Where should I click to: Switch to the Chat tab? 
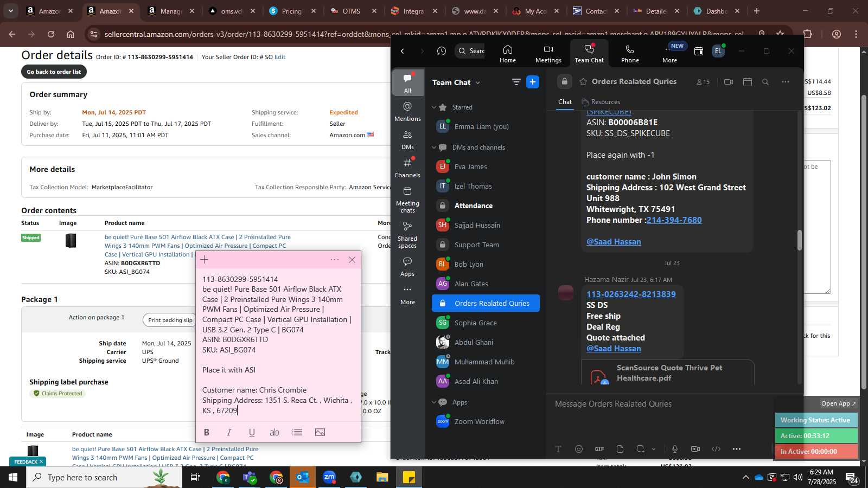(565, 102)
